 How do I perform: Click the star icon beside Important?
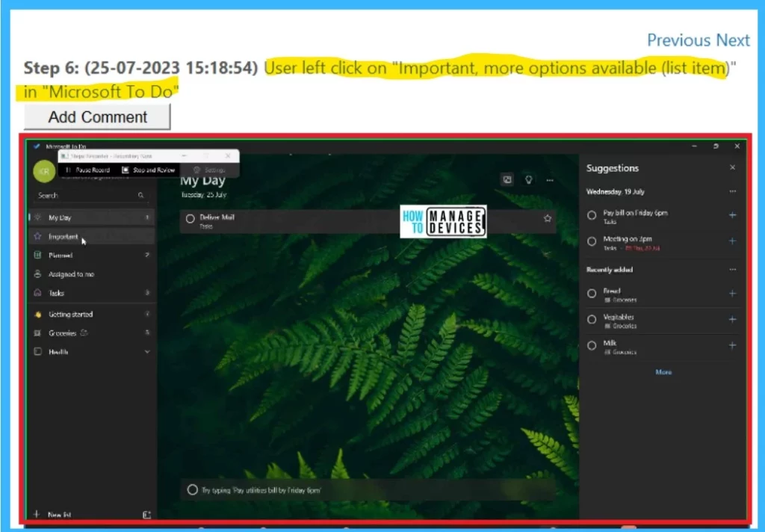[x=37, y=236]
